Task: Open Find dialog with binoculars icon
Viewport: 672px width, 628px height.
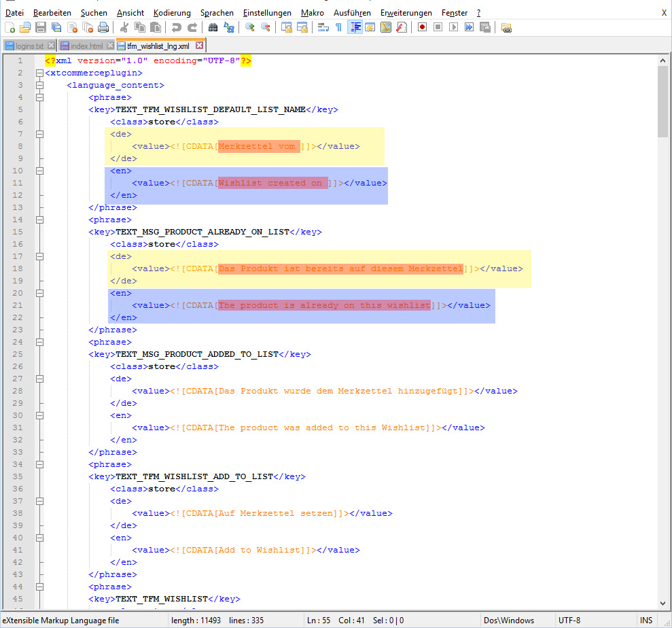Action: [x=213, y=27]
